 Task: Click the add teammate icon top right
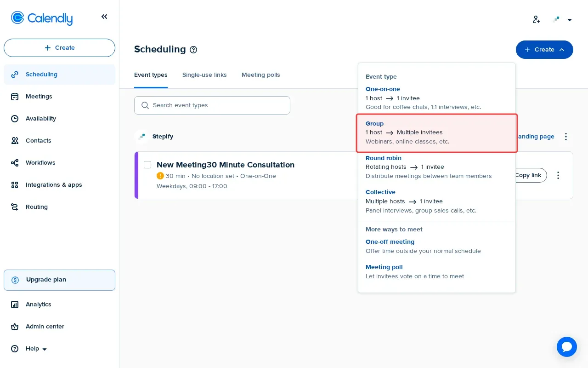(536, 19)
